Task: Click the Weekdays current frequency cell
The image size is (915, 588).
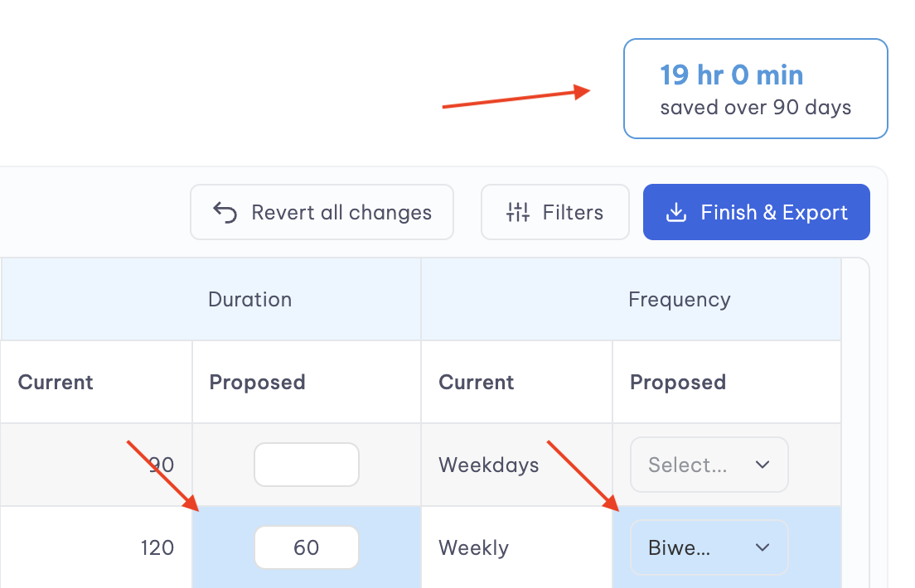Action: [x=516, y=465]
